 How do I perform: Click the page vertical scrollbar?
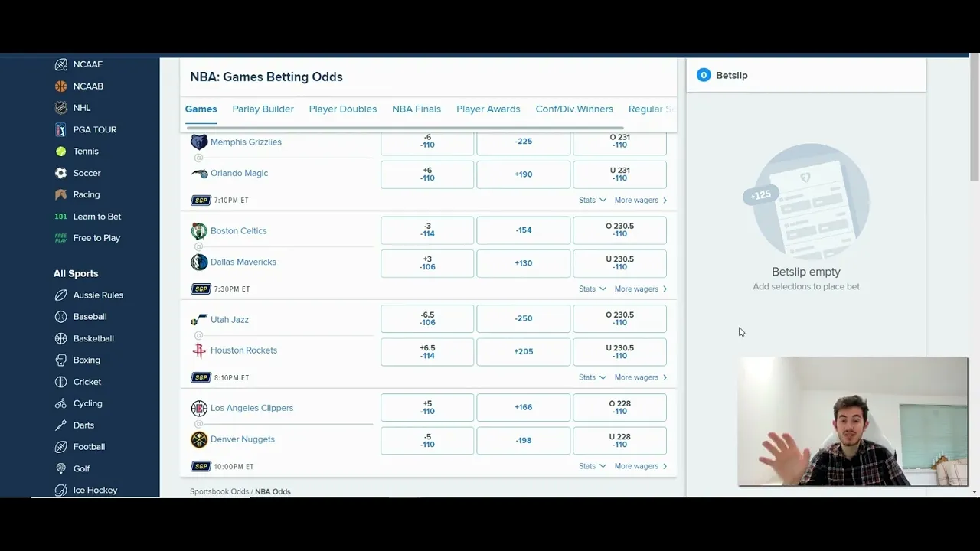coord(974,121)
